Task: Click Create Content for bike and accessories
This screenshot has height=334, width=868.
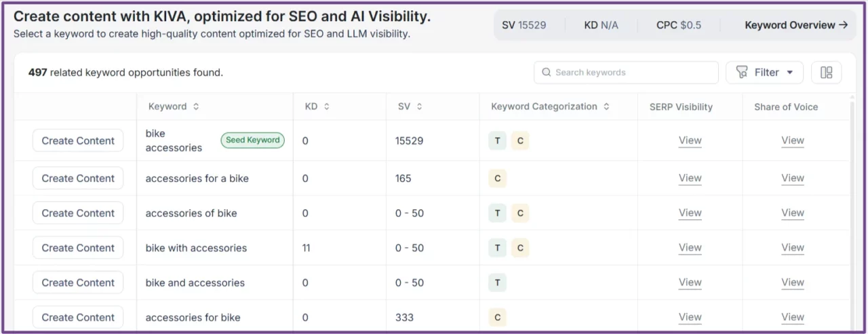Action: click(x=78, y=283)
